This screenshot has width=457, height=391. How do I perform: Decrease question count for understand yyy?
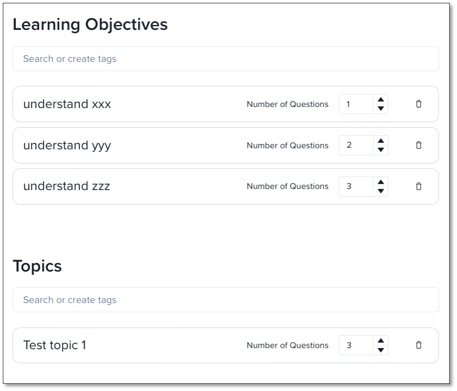coord(381,149)
